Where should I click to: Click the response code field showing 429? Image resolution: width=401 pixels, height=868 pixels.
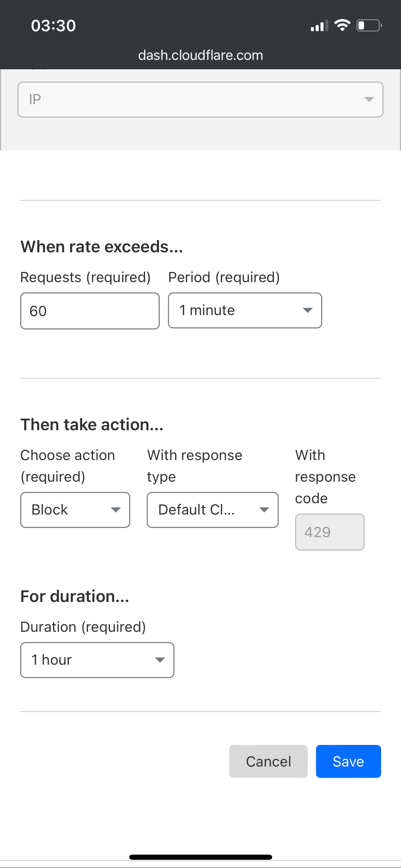point(329,532)
